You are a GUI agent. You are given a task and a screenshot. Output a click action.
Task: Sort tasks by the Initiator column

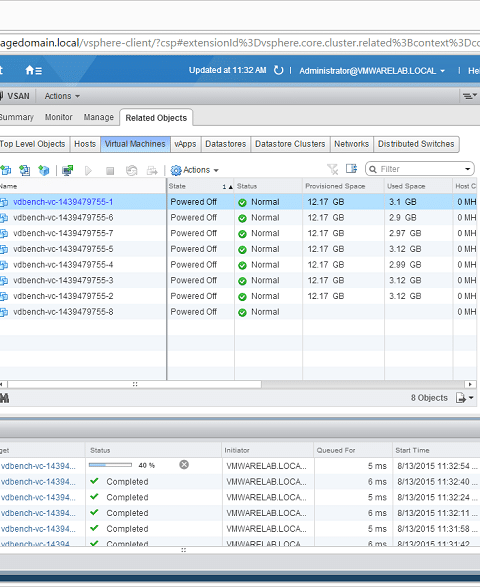pyautogui.click(x=267, y=450)
